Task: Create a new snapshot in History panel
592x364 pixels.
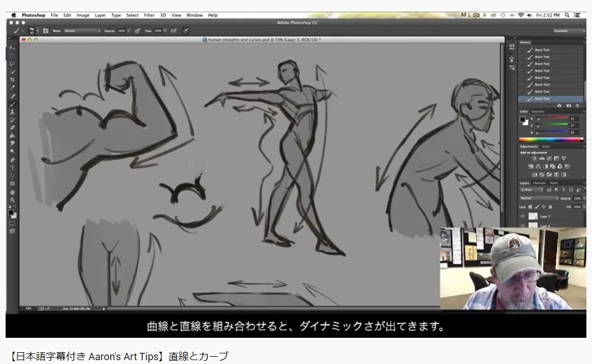Action: click(569, 105)
